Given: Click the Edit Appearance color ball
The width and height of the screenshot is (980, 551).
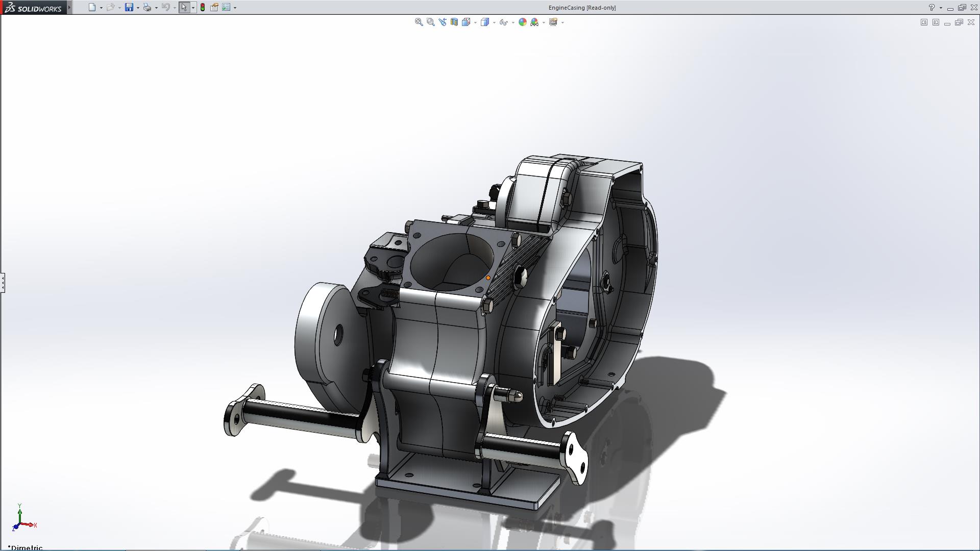Looking at the screenshot, I should coord(522,22).
